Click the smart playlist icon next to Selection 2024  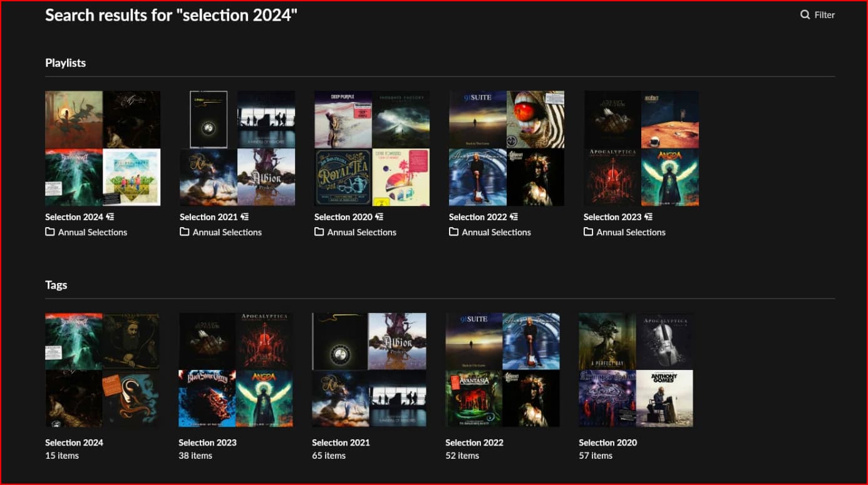click(x=110, y=217)
